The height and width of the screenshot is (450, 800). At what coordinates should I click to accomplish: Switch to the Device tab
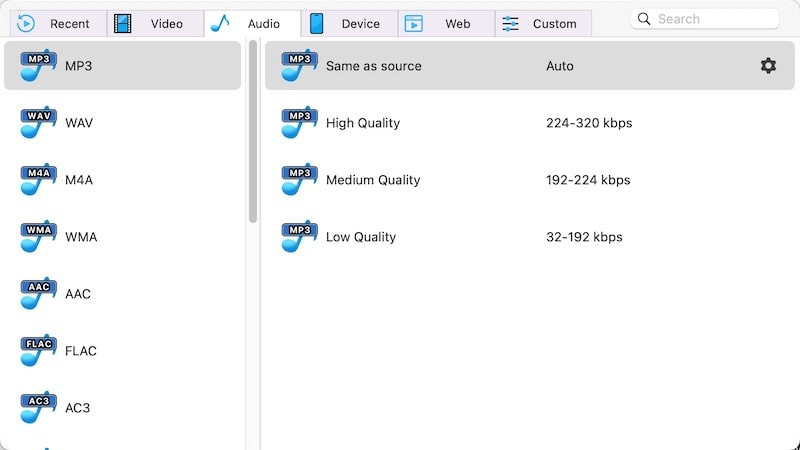click(x=349, y=23)
